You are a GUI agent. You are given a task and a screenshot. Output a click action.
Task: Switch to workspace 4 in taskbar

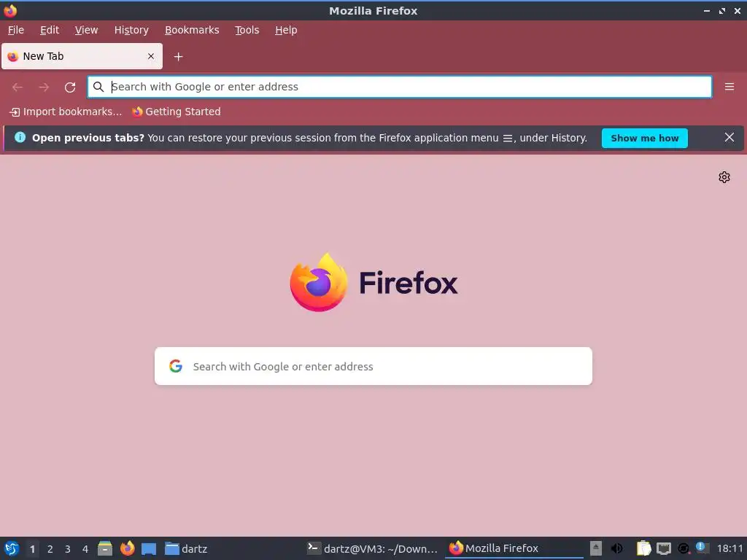pyautogui.click(x=85, y=549)
